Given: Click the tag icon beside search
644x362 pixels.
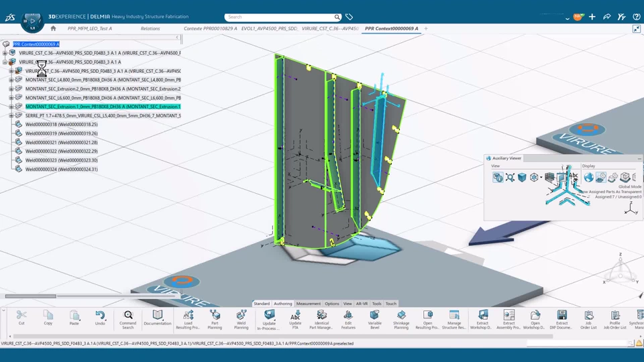Looking at the screenshot, I should click(349, 17).
